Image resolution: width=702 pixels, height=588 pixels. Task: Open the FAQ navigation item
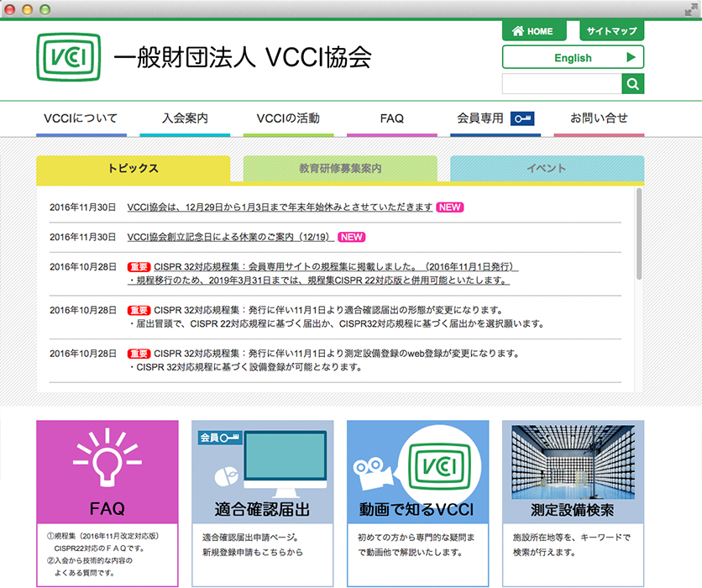(392, 119)
